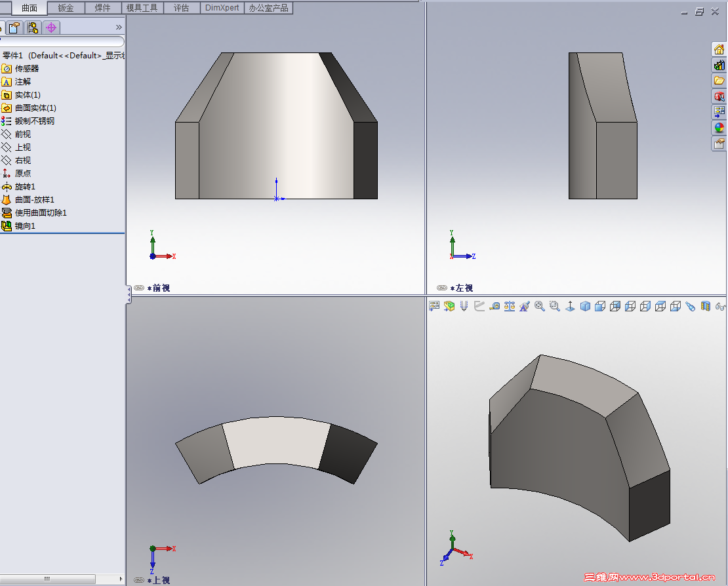The image size is (728, 586).
Task: Switch to the solid blue cube view
Action: tap(585, 306)
